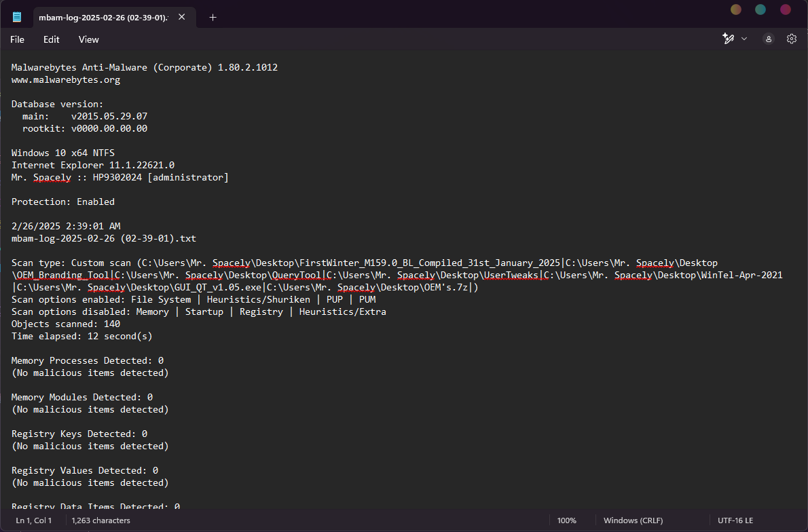The image size is (808, 532).
Task: Open the File menu
Action: tap(17, 39)
